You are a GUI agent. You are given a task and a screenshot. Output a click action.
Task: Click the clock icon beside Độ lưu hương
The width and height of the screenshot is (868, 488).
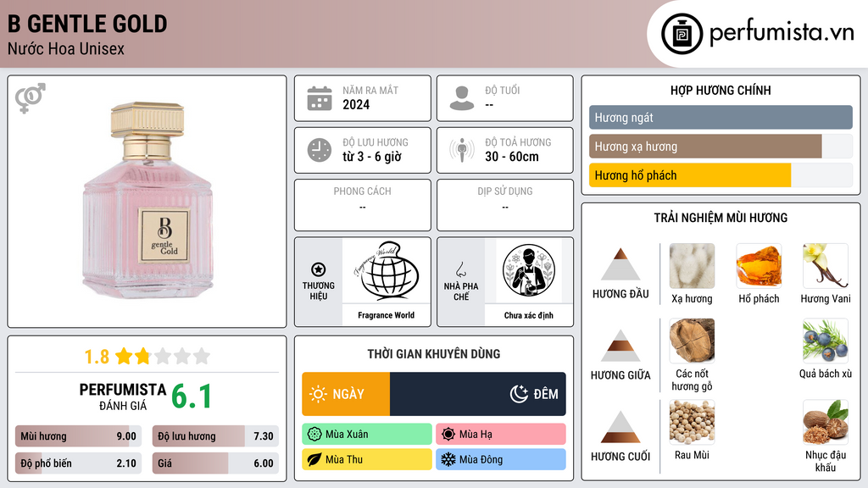(320, 150)
